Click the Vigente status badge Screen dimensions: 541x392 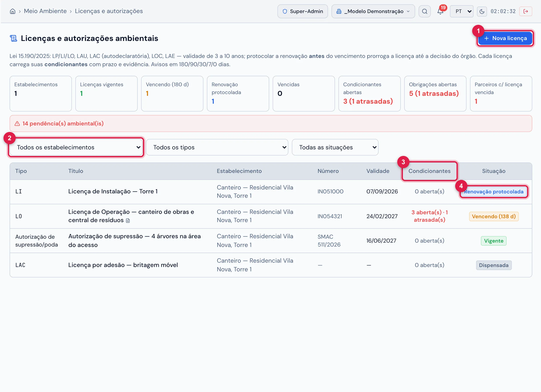[x=494, y=241]
